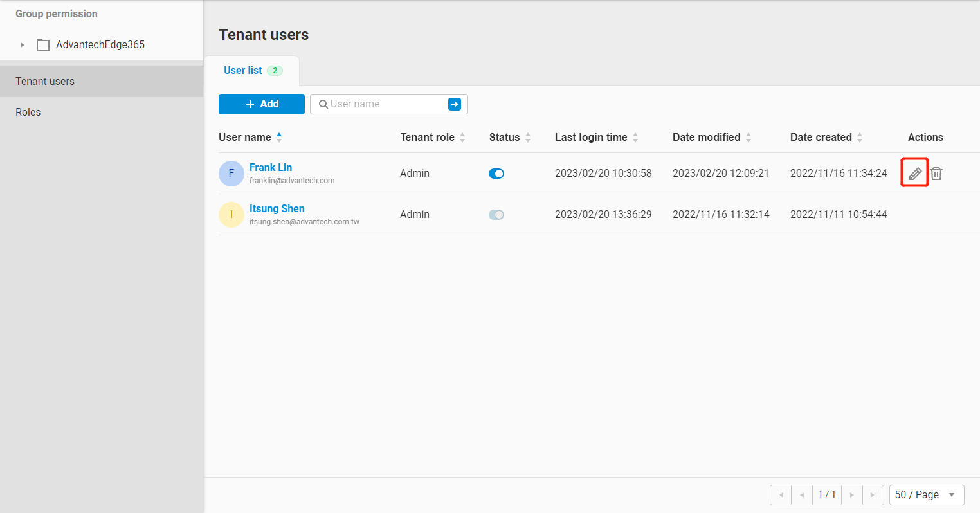Click the pencil icon to edit Frank Lin

click(914, 172)
